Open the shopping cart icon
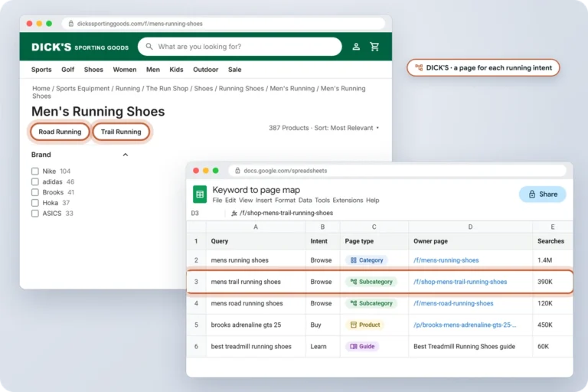 point(374,47)
